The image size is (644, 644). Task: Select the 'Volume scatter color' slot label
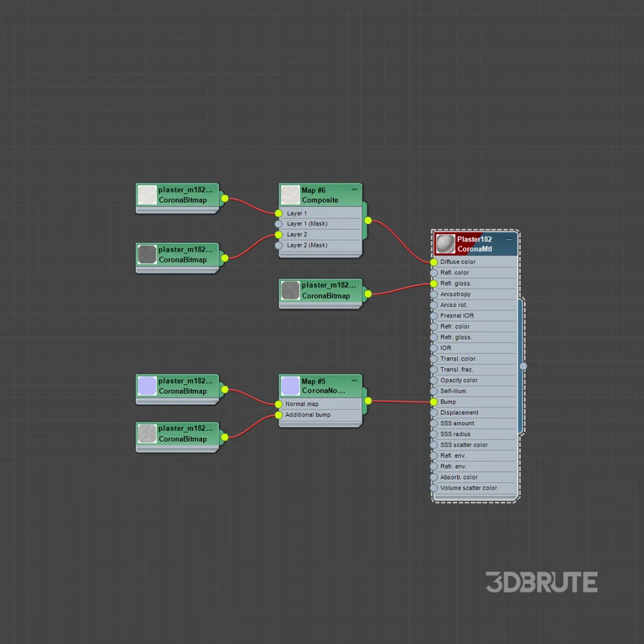point(469,488)
